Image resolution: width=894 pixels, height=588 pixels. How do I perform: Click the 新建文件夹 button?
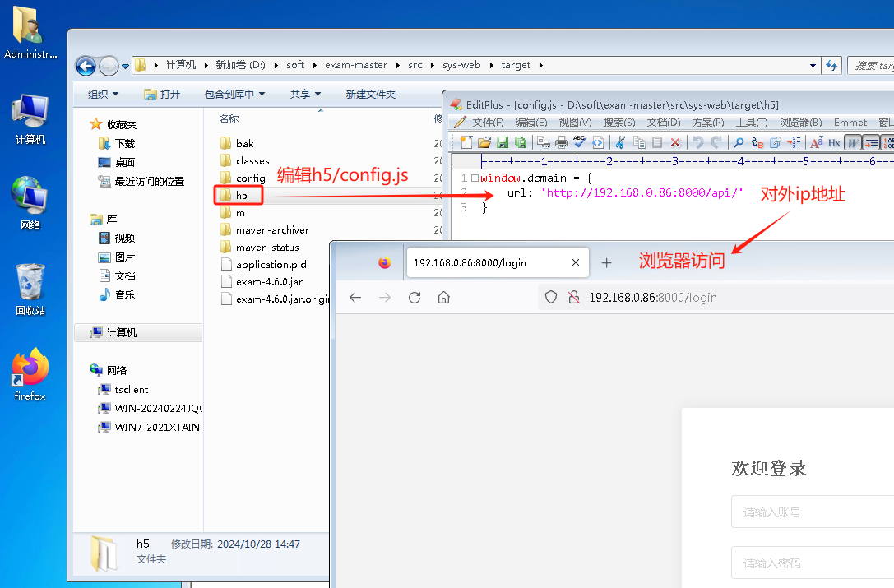(x=370, y=95)
